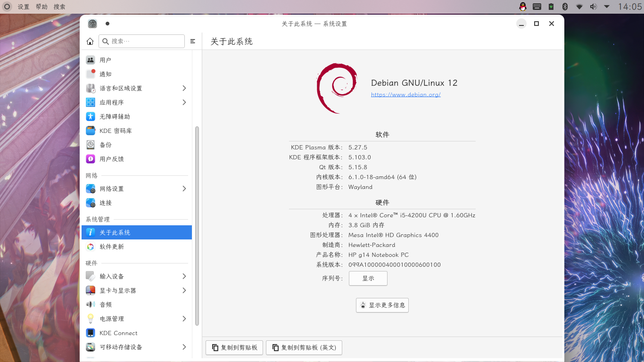
Task: Click the 关于此系统 info icon
Action: click(x=91, y=232)
